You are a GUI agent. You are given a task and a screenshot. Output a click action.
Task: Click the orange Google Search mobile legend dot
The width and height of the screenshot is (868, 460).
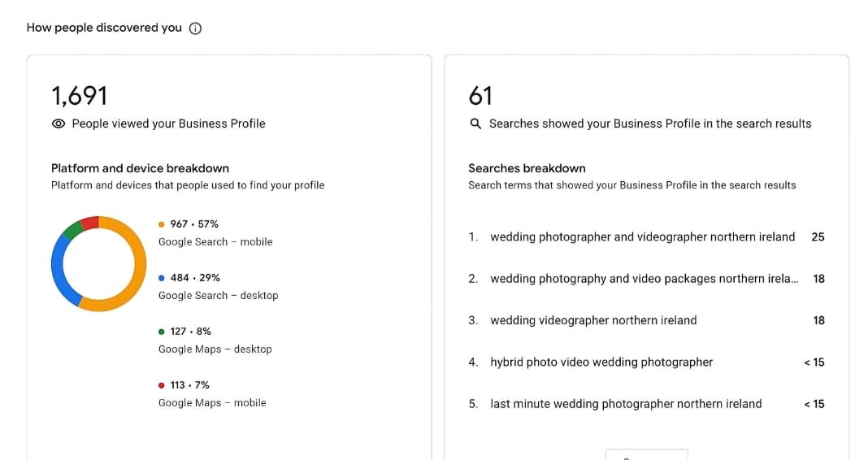[x=162, y=224]
